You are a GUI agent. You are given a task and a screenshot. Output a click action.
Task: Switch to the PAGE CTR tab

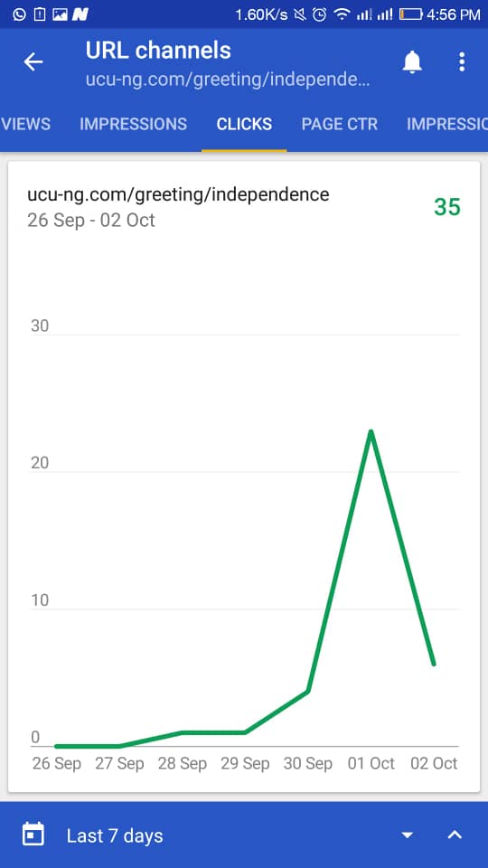click(x=339, y=124)
